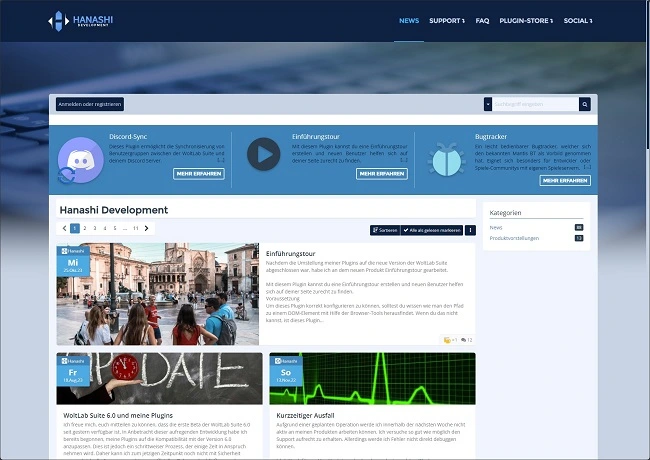Expand the Support menu
Image resolution: width=650 pixels, height=460 pixels.
tap(447, 20)
